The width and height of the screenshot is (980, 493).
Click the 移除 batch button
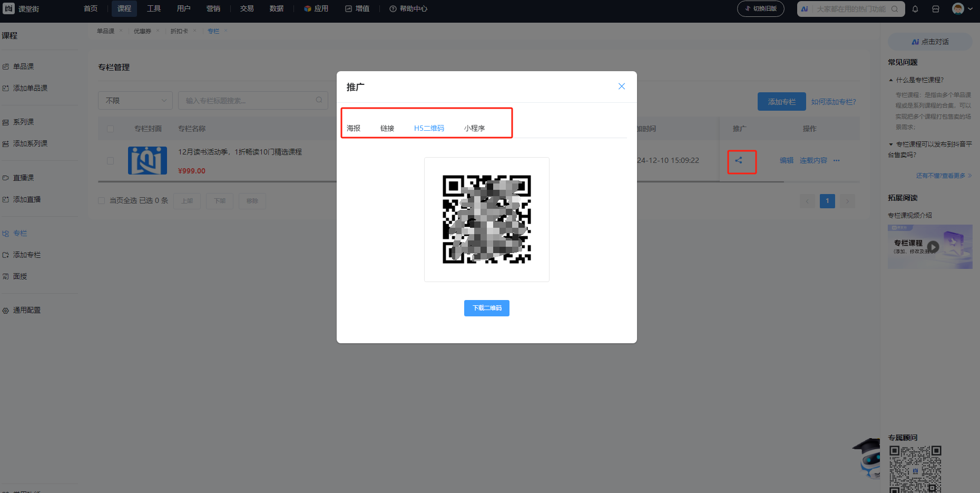(x=252, y=201)
